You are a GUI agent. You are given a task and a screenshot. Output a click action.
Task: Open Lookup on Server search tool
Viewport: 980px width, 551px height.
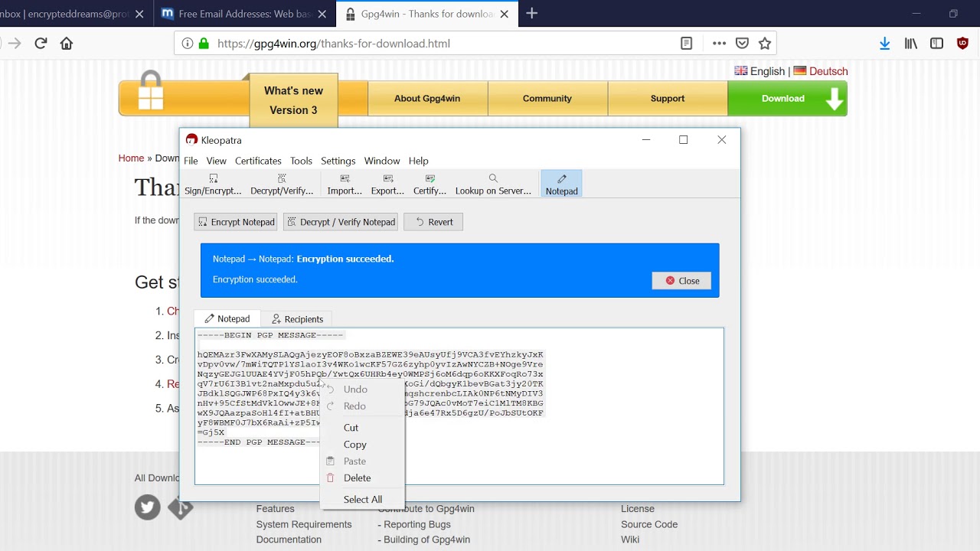coord(493,184)
